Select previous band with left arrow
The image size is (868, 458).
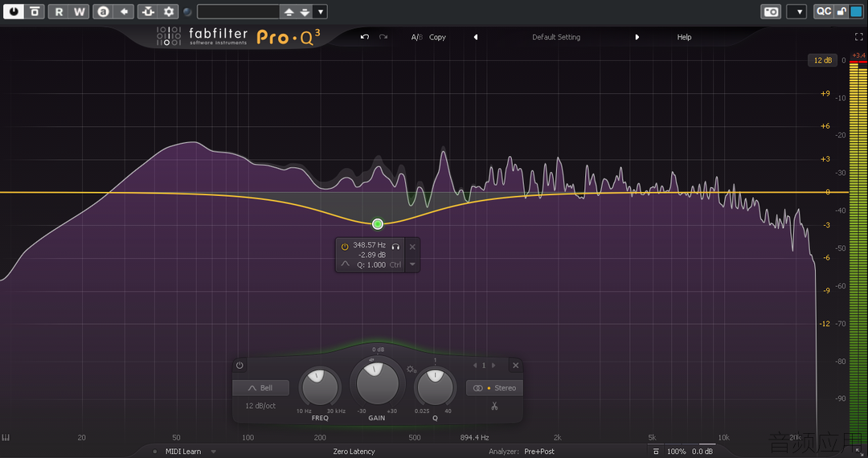(475, 366)
